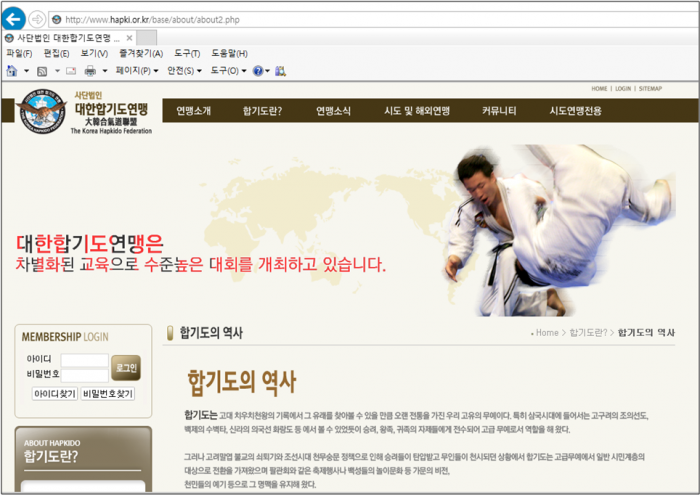Open the 합기도란? navigation menu
The image size is (700, 495).
point(262,111)
